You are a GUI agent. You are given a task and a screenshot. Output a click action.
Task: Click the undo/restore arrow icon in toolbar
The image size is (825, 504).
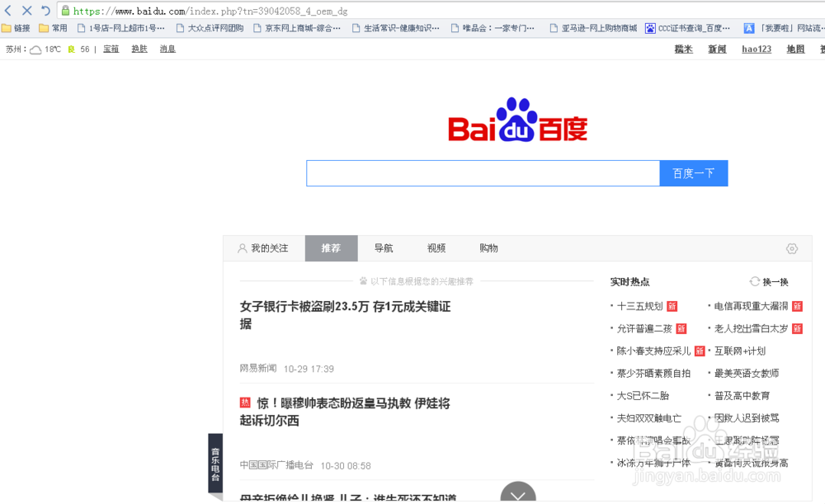tap(45, 10)
